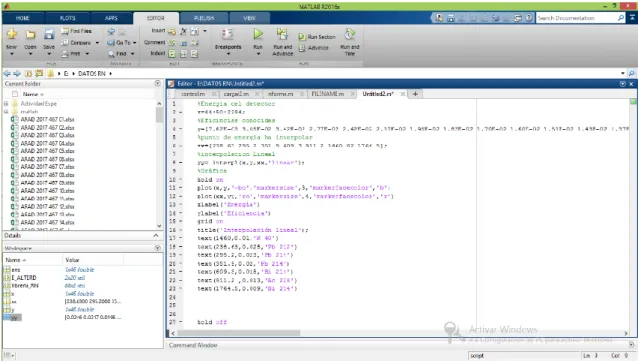638x361 pixels.
Task: Click the Save floppy disk icon
Action: (49, 35)
